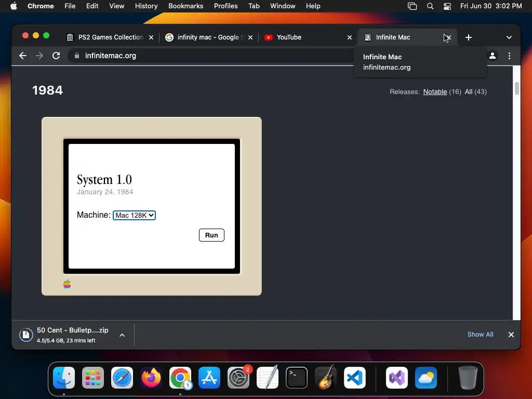The height and width of the screenshot is (399, 532).
Task: Open the Trash from the Dock
Action: coord(468,378)
